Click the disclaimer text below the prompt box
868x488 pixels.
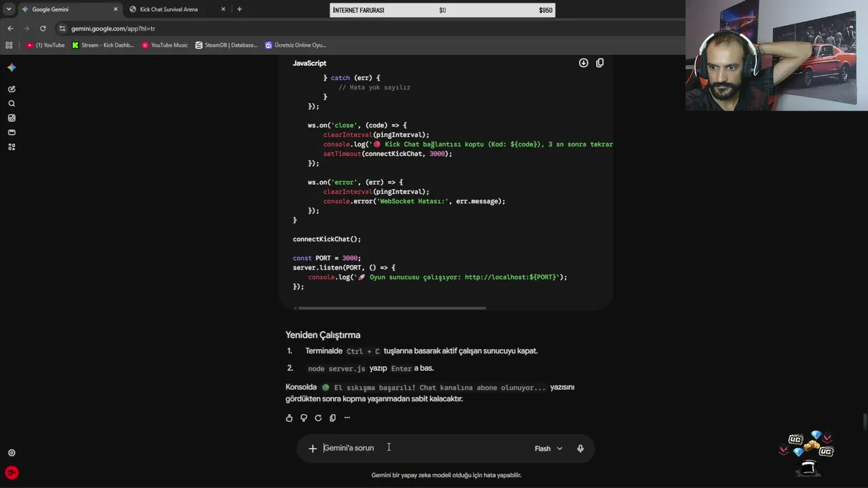point(446,475)
